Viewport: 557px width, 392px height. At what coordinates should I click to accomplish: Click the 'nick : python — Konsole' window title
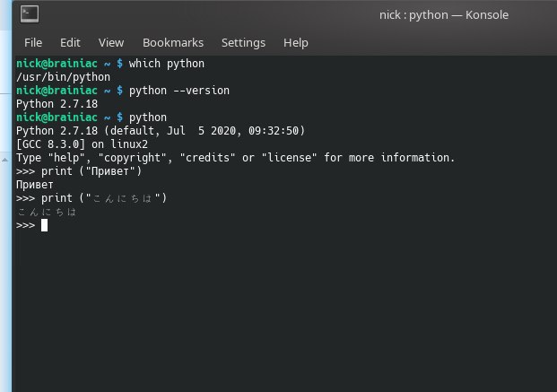[444, 15]
